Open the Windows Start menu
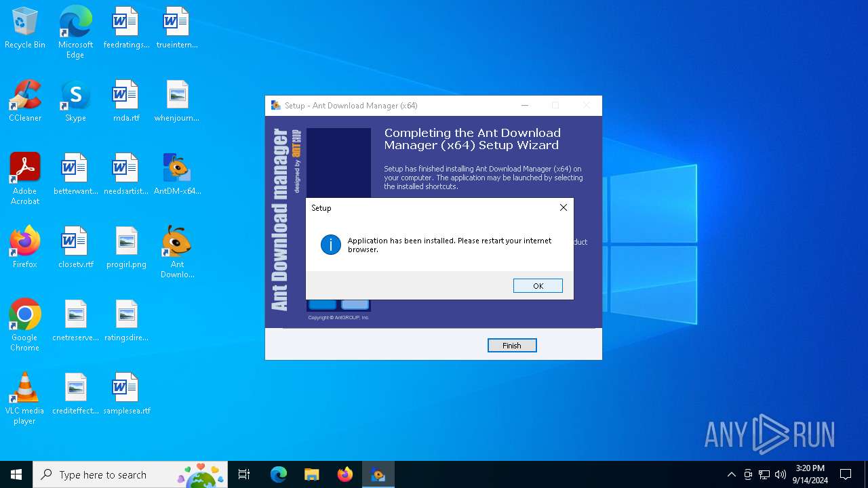 [x=16, y=474]
